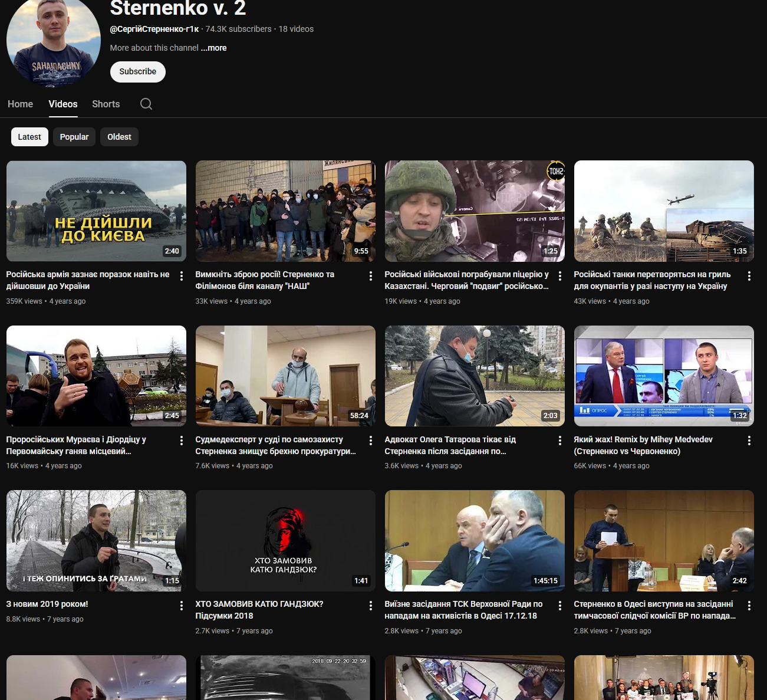Play the 1:32 TV debate thumbnail
Viewport: 767px width, 700px height.
click(664, 376)
